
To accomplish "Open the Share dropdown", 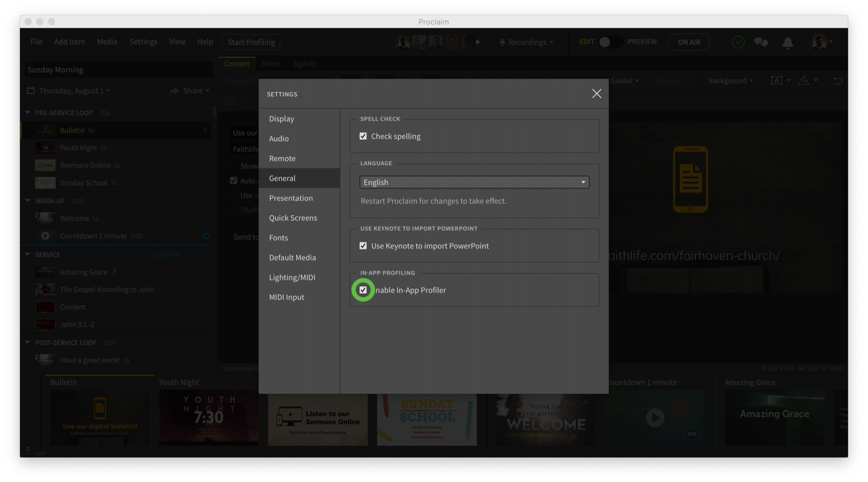I will click(x=190, y=91).
